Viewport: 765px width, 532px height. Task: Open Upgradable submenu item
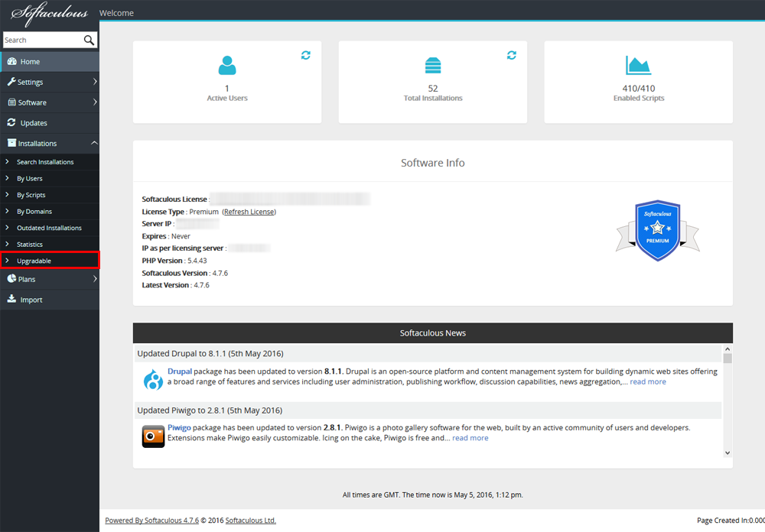click(x=50, y=261)
